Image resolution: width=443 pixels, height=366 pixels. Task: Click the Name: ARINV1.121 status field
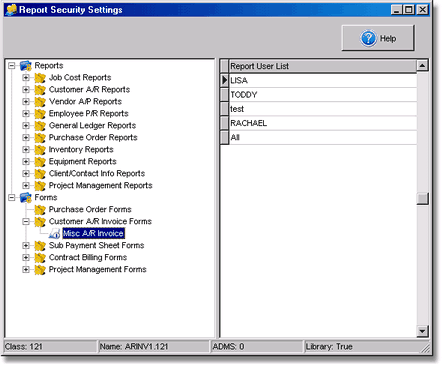click(154, 347)
